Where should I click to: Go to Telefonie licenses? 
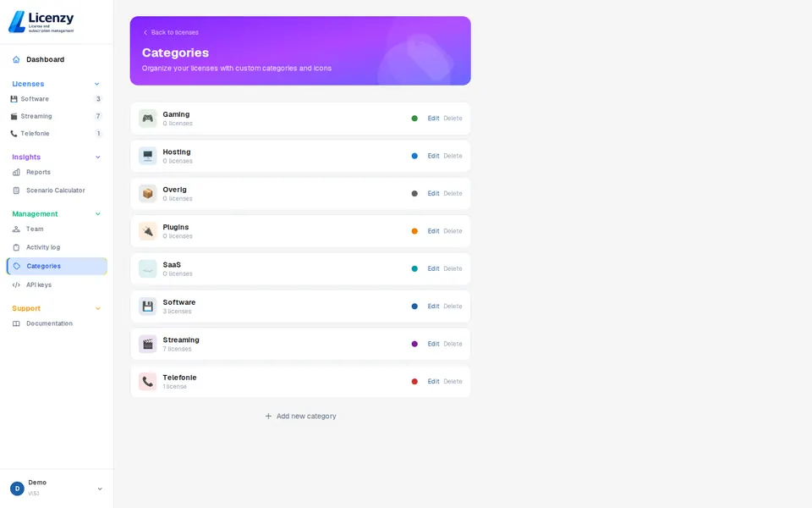coord(57,134)
